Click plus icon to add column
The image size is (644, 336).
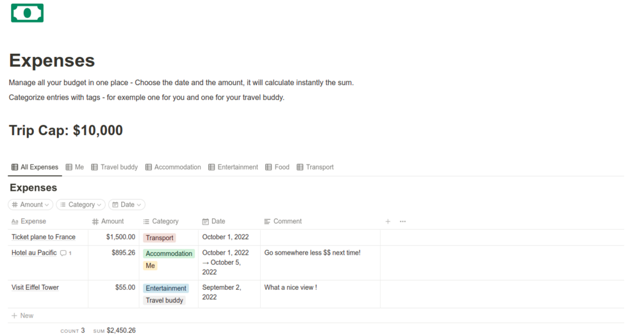coord(388,221)
